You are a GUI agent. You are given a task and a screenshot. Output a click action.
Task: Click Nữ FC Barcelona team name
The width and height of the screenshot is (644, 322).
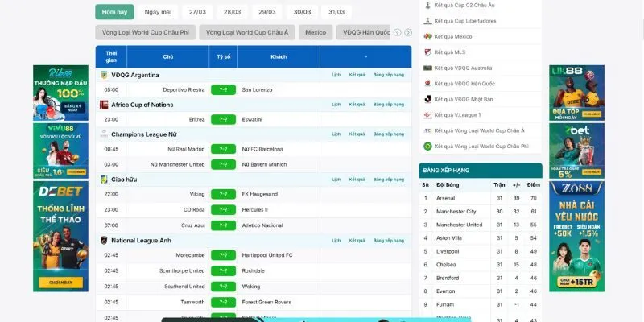[262, 149]
